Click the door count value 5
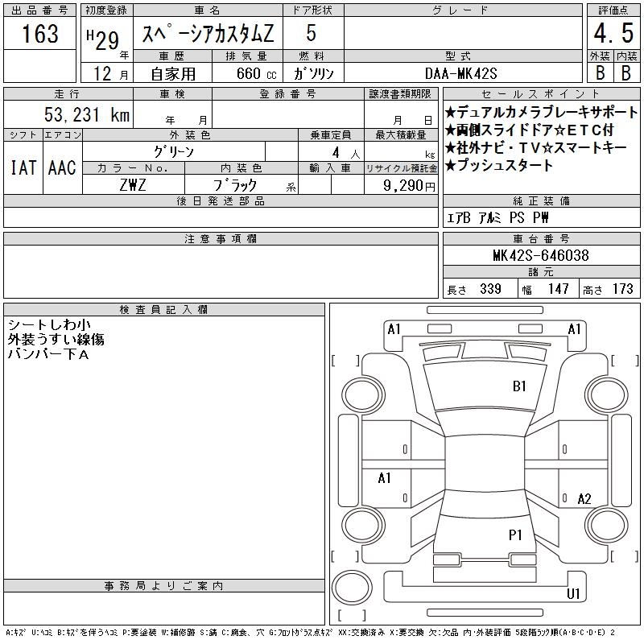Screen dimensions: 644x644 point(312,33)
